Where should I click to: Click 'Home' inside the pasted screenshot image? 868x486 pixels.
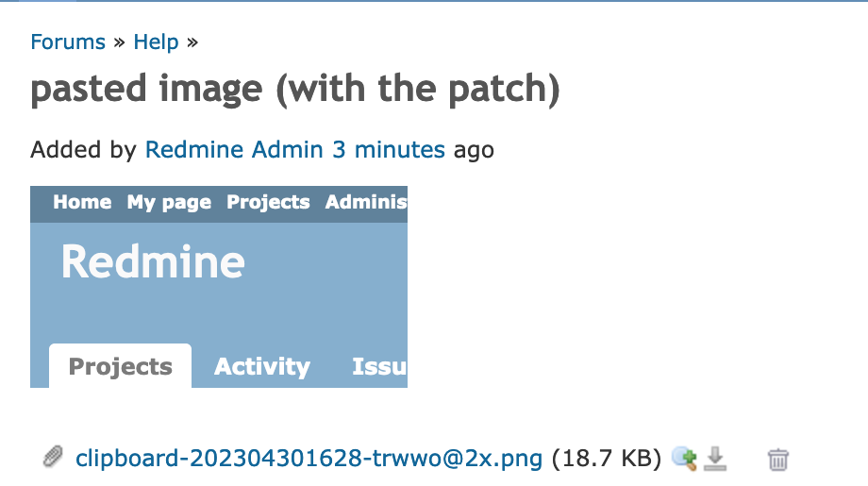82,203
